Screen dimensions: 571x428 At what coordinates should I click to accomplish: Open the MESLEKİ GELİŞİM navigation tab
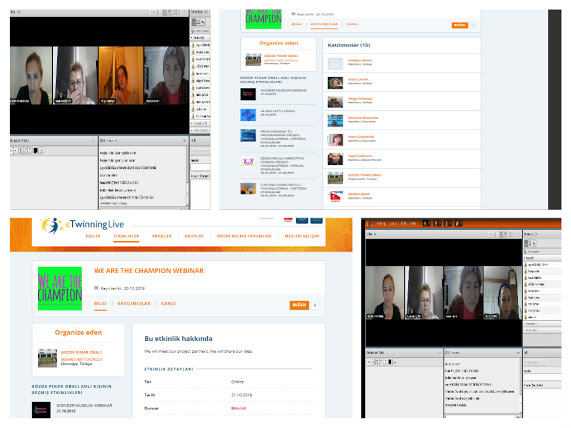[x=302, y=236]
